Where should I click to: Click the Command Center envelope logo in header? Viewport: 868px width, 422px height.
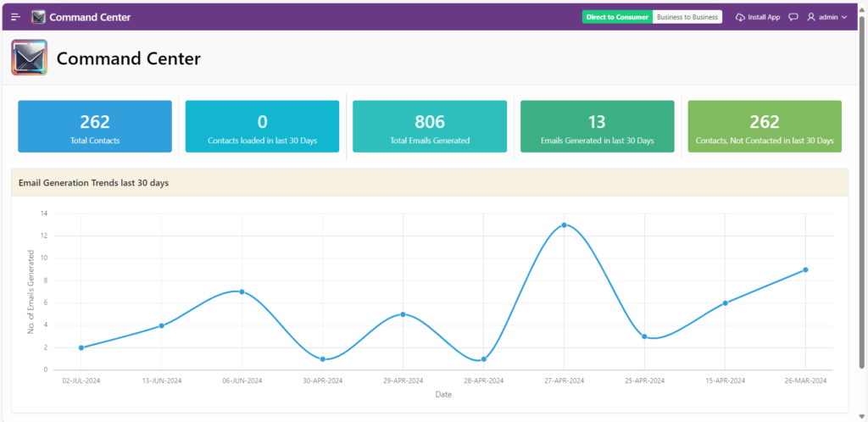pos(38,17)
